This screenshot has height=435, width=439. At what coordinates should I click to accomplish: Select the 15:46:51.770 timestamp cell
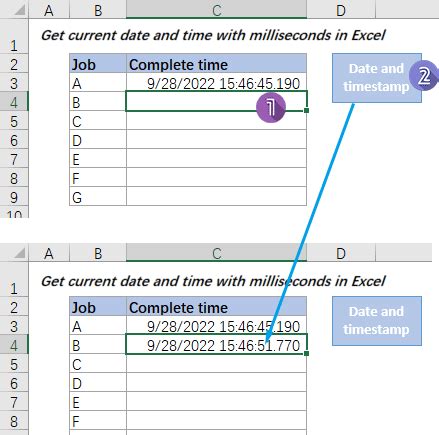[216, 344]
